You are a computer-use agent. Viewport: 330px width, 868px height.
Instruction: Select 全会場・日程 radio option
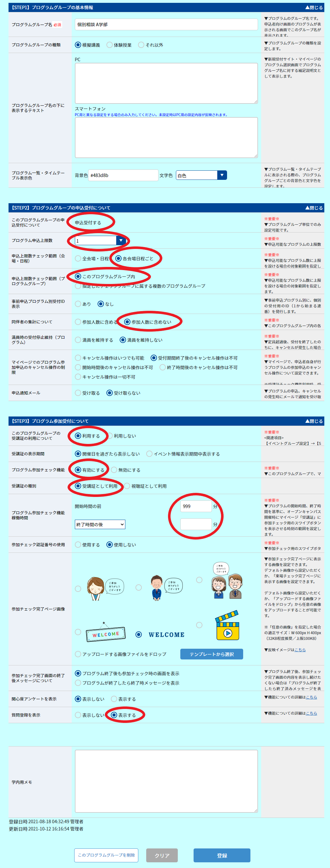click(78, 258)
